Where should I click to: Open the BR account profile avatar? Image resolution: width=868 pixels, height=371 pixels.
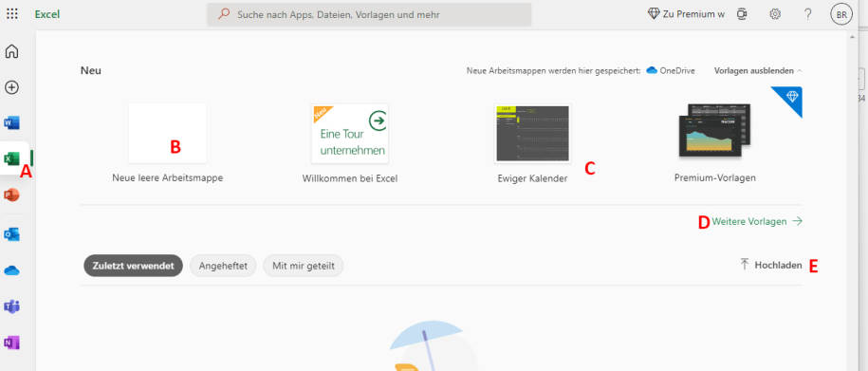click(841, 15)
